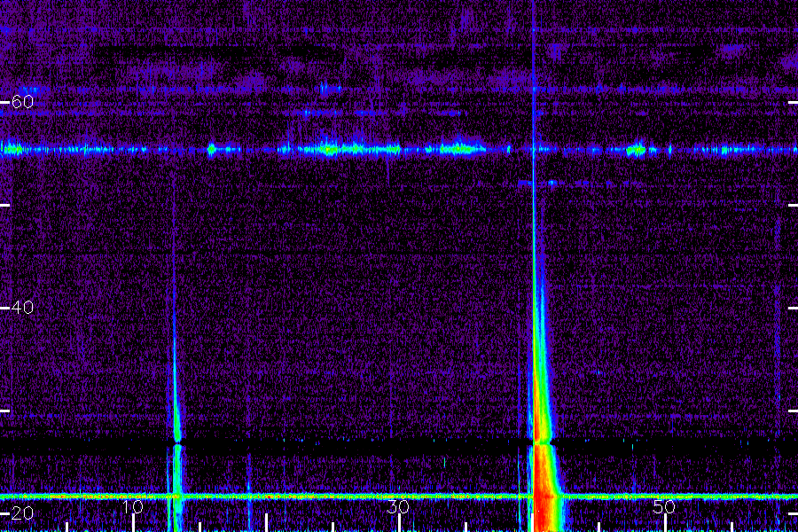
Task: Click the cyan horizontal band below 60
Action: point(399,150)
